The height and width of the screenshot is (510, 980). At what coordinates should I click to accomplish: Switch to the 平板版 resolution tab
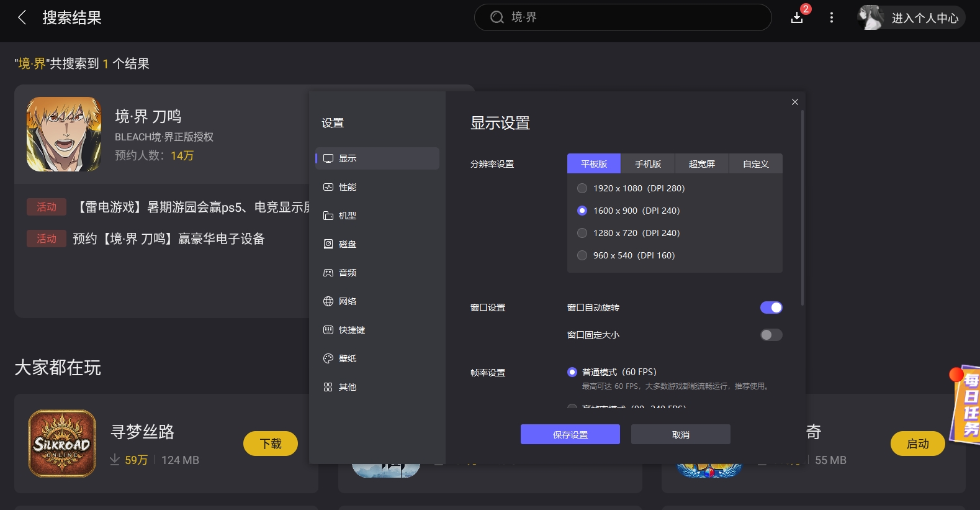pos(594,164)
